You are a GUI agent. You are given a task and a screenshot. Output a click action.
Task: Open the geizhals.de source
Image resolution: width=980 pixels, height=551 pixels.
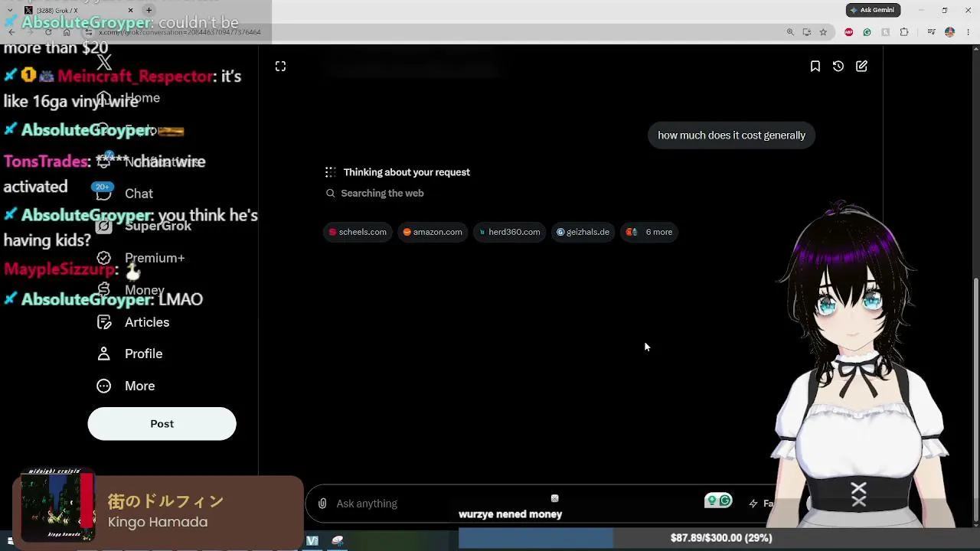(583, 232)
